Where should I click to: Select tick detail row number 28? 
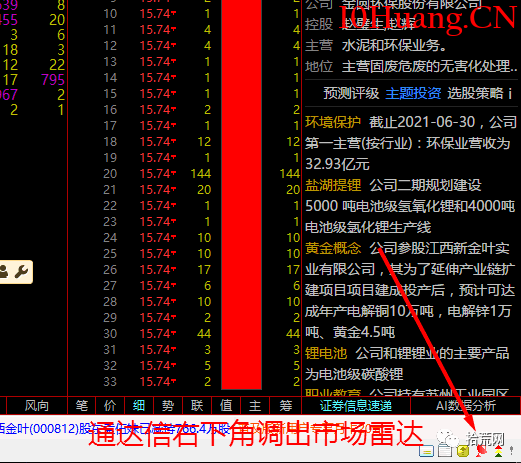[110, 302]
